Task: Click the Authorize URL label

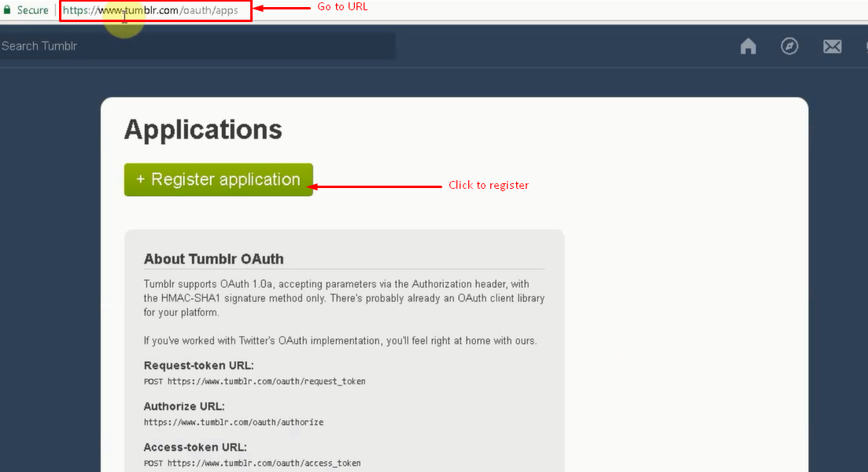Action: pyautogui.click(x=184, y=406)
